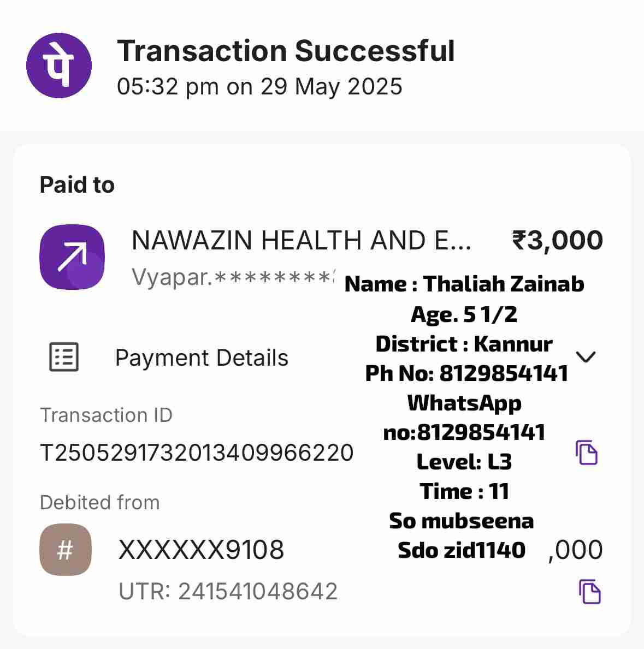Click the ₹3,000 paid amount

click(557, 241)
